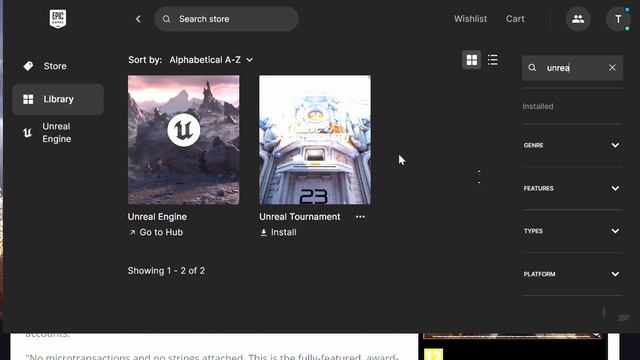Open Sort by Alphabetical A-Z dropdown
This screenshot has height=360, width=640.
(211, 60)
